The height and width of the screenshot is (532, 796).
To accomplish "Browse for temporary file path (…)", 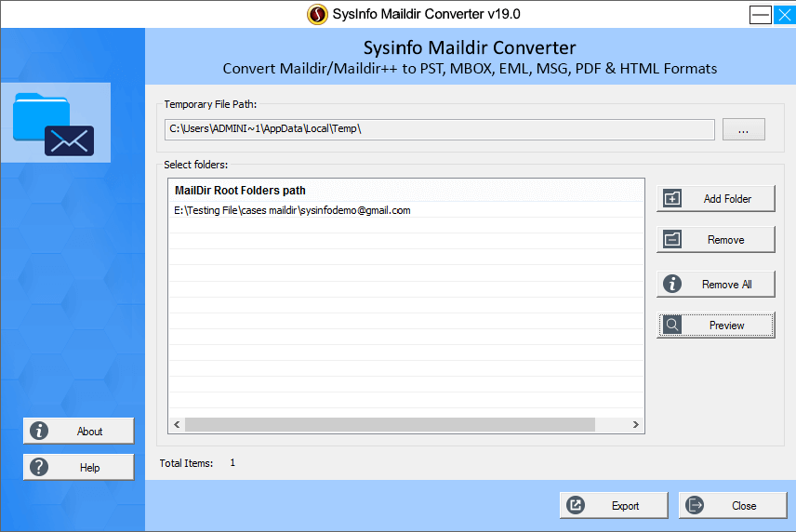I will pos(744,129).
